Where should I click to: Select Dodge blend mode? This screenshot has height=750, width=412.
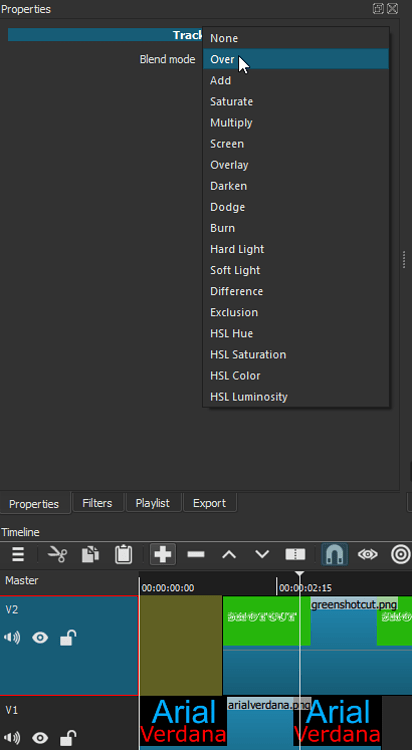point(296,207)
